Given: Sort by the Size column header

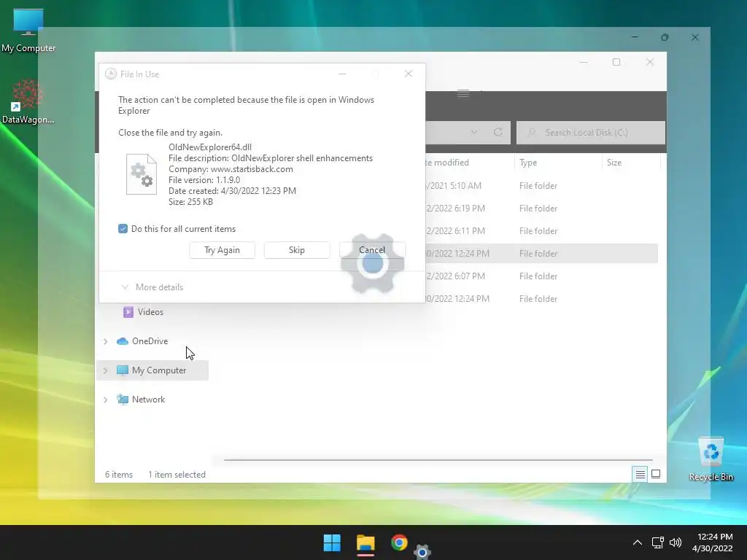Looking at the screenshot, I should point(614,163).
